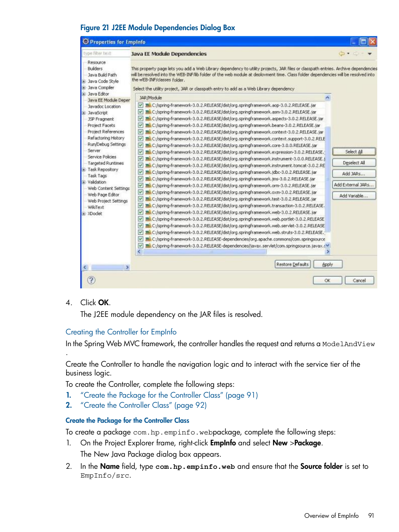Click the jar icon of web.struts-3.0.2.RELEASE
The width and height of the screenshot is (399, 532).
(148, 233)
